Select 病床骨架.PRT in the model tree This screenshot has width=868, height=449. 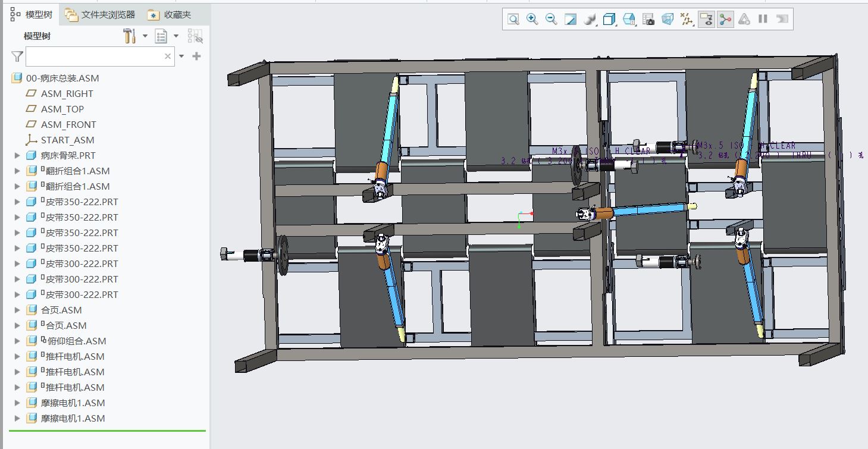68,155
